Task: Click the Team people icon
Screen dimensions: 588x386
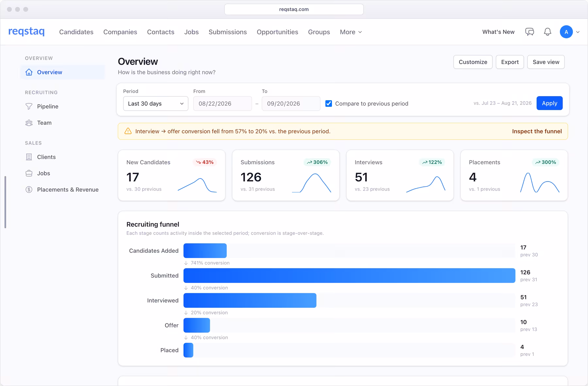Action: (x=29, y=123)
